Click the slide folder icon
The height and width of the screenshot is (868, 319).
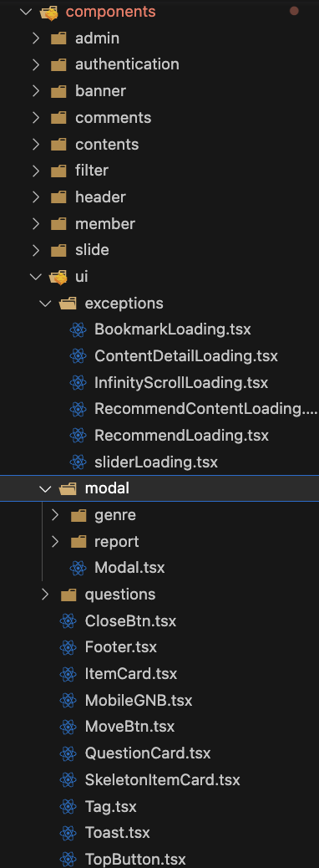pyautogui.click(x=58, y=250)
